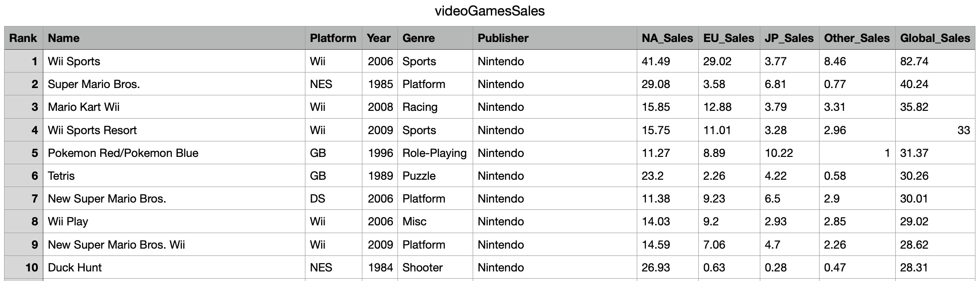The width and height of the screenshot is (980, 281).
Task: Click the Tetris name cell
Action: click(174, 176)
